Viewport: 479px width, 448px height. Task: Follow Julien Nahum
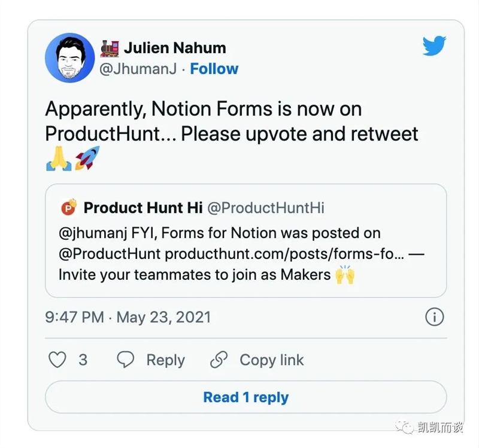(x=214, y=69)
